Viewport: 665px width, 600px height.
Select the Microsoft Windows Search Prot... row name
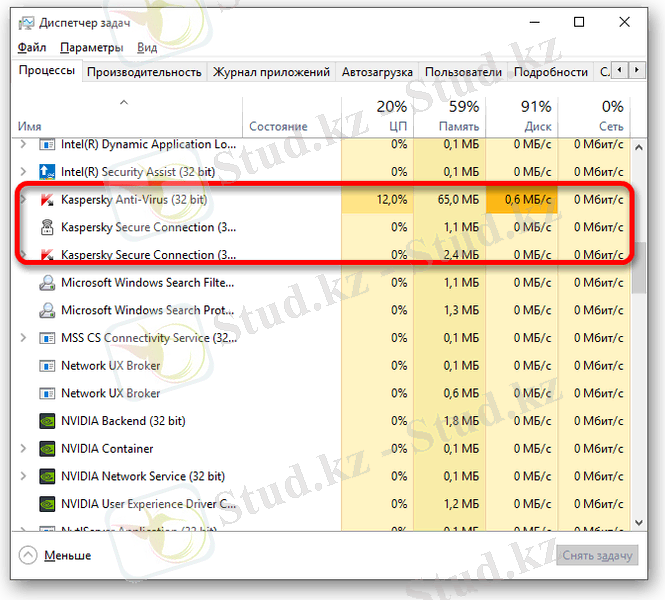(x=148, y=310)
